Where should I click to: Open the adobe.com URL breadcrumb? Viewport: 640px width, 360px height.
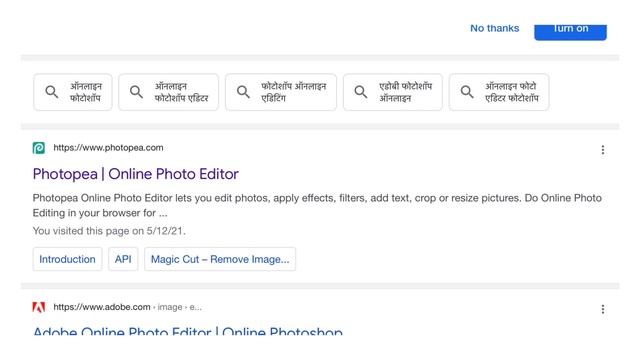pyautogui.click(x=127, y=307)
